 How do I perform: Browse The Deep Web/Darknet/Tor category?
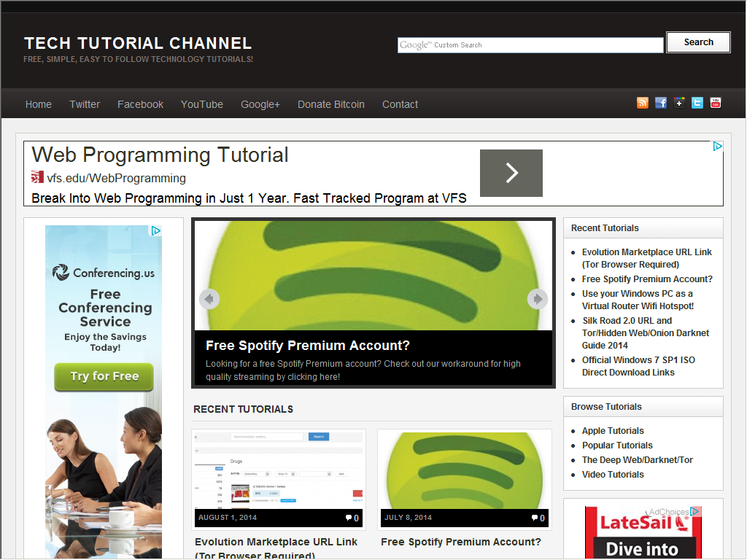coord(638,460)
